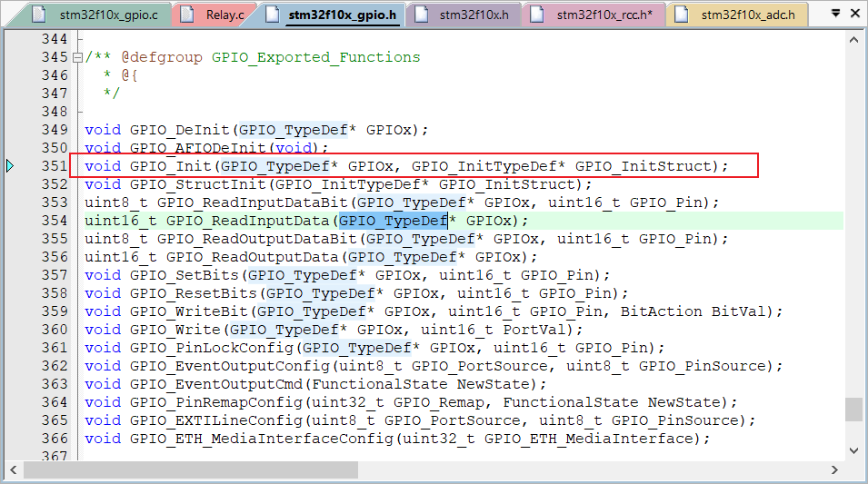The image size is (868, 484).
Task: Collapse the comment block at line 345
Action: (x=78, y=57)
